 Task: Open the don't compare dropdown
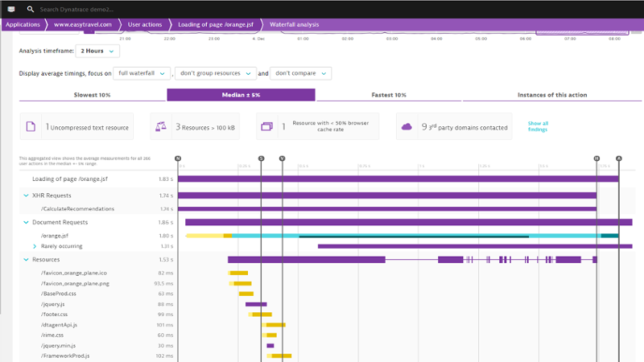[301, 73]
